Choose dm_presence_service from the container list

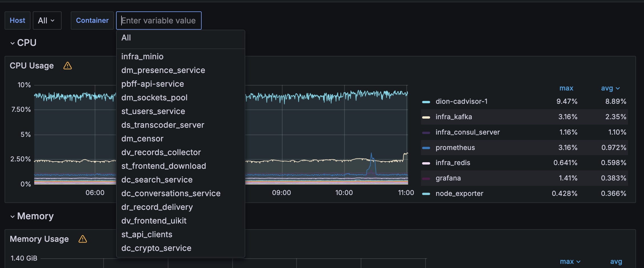click(x=181, y=70)
